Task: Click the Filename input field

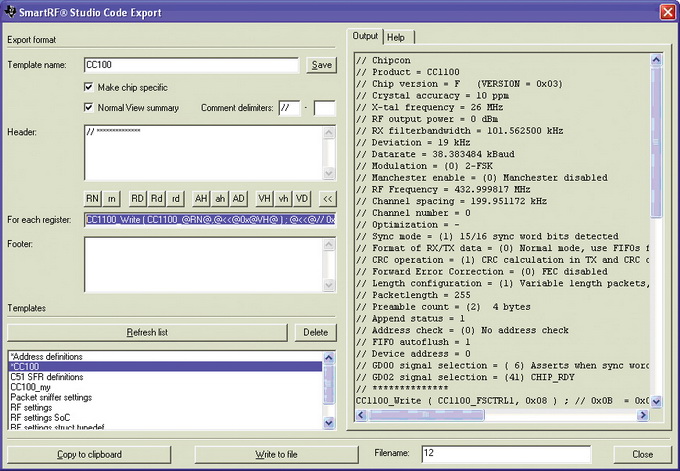Action: click(x=506, y=454)
